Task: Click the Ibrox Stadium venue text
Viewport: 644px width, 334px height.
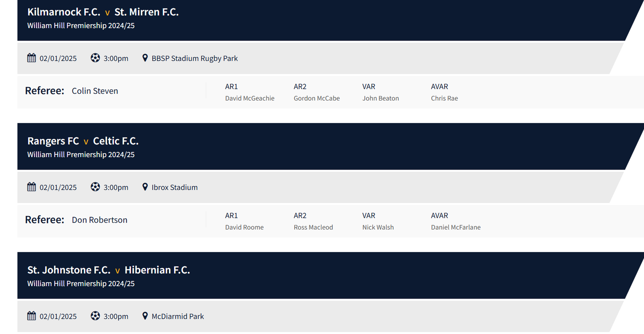Action: [x=174, y=187]
